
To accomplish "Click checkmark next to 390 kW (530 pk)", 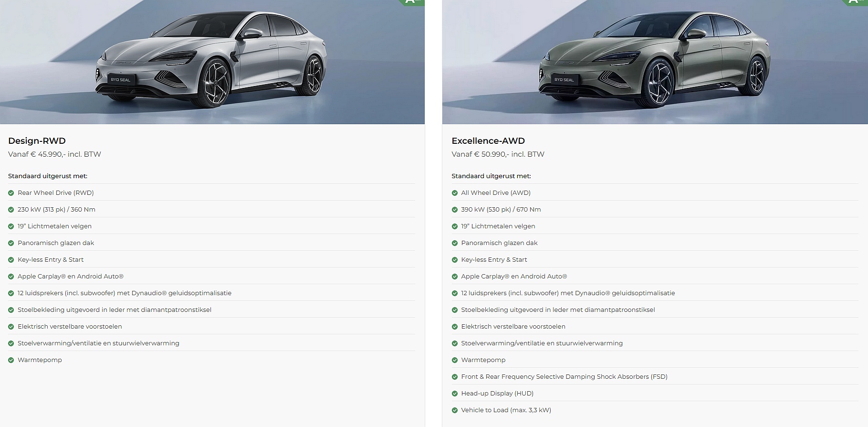I will click(455, 210).
